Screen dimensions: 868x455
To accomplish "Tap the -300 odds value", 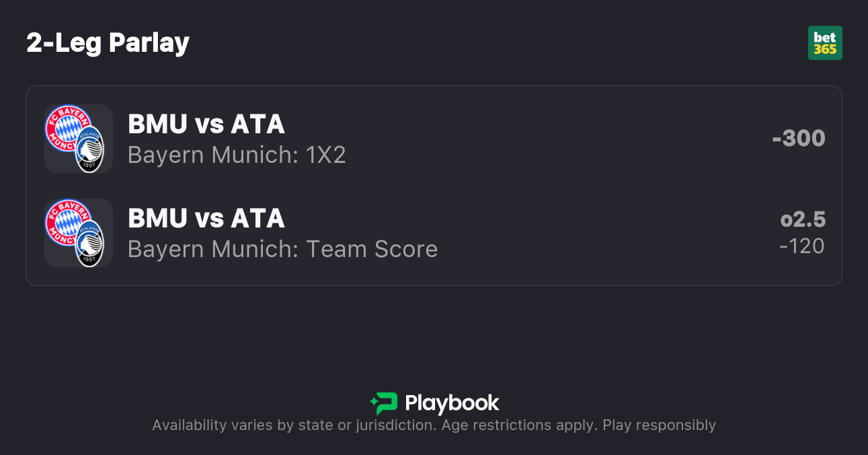I will point(799,139).
